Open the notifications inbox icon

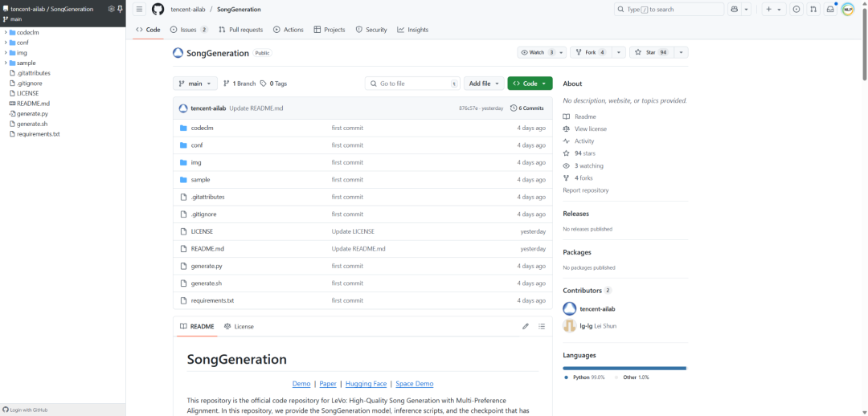tap(830, 10)
